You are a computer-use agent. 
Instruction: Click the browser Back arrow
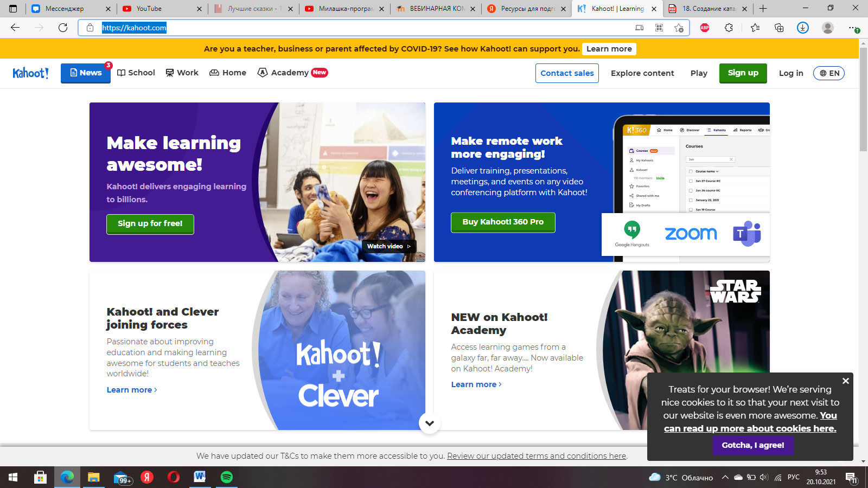15,28
